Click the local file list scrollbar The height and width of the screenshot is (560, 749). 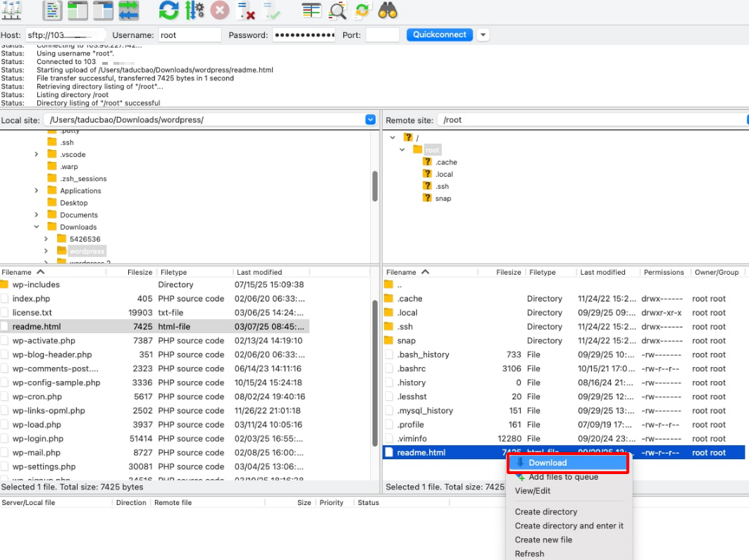click(375, 373)
